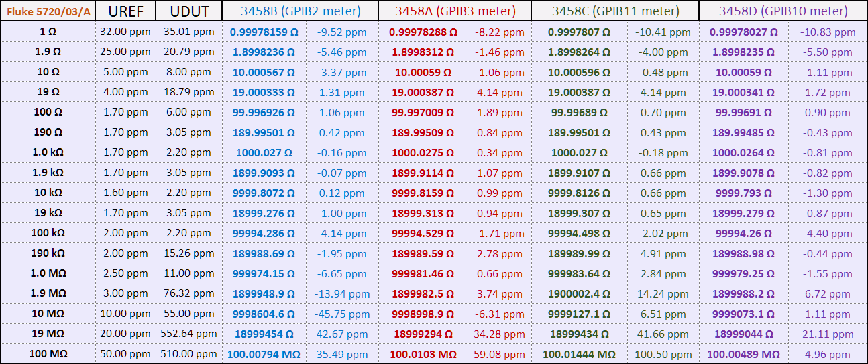Click the 19 MΩ row label

coord(48,334)
